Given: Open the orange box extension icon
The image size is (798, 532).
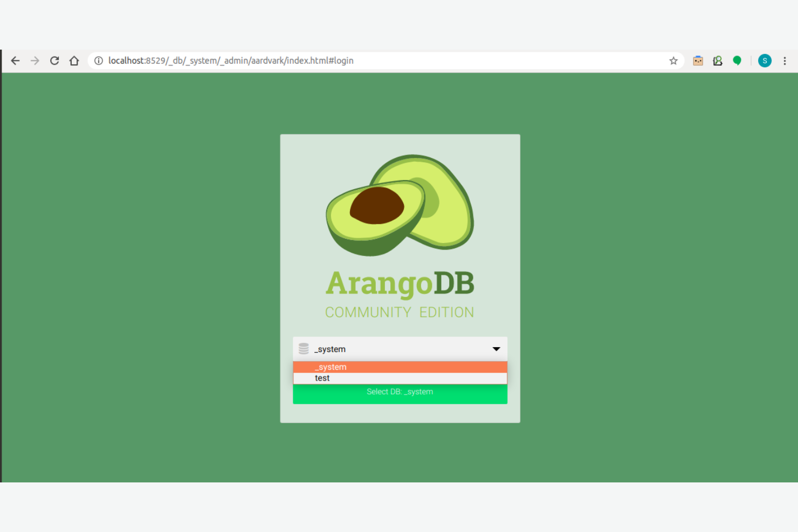Looking at the screenshot, I should point(698,61).
